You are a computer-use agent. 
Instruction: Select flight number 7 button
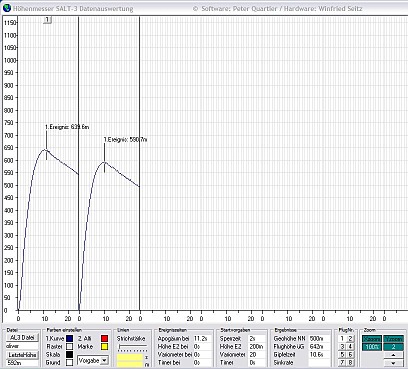click(x=342, y=362)
